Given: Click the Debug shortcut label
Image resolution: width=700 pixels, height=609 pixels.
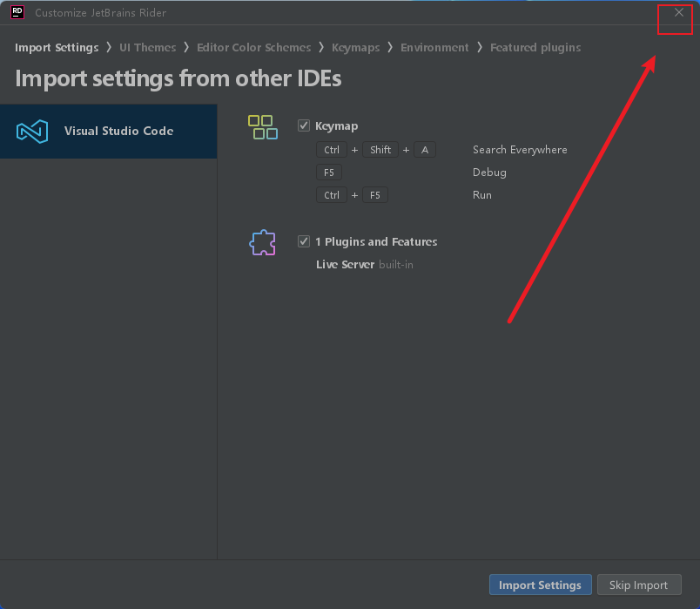Looking at the screenshot, I should click(489, 173).
